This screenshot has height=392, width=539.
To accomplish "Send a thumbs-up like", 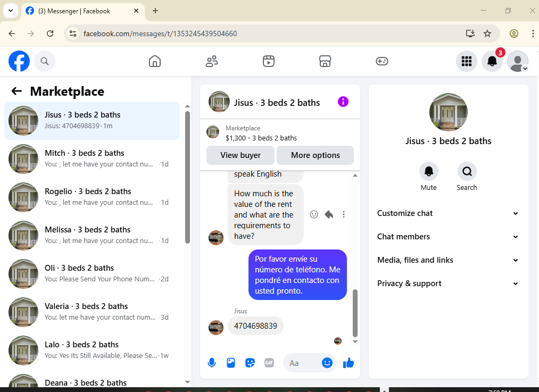I will [x=348, y=363].
